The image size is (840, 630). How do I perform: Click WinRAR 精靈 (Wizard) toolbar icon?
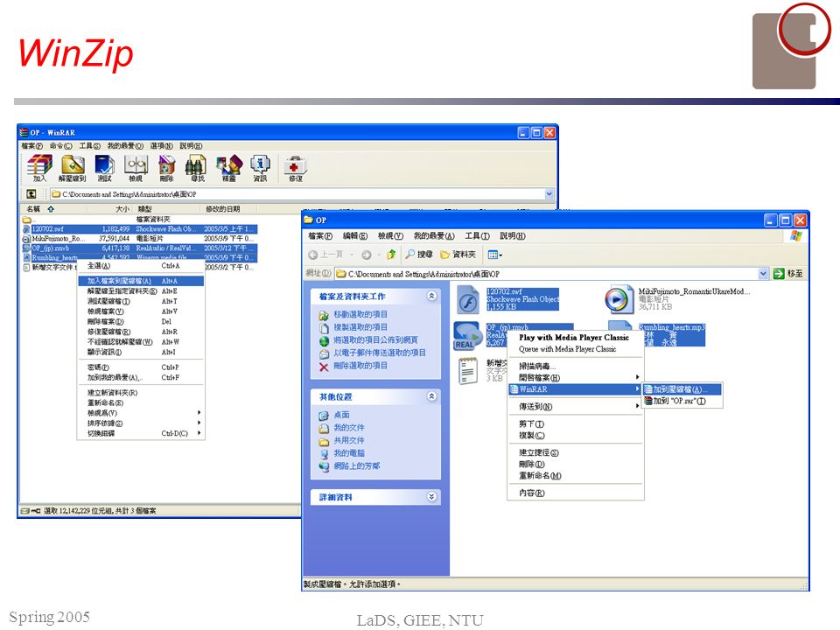coord(228,168)
